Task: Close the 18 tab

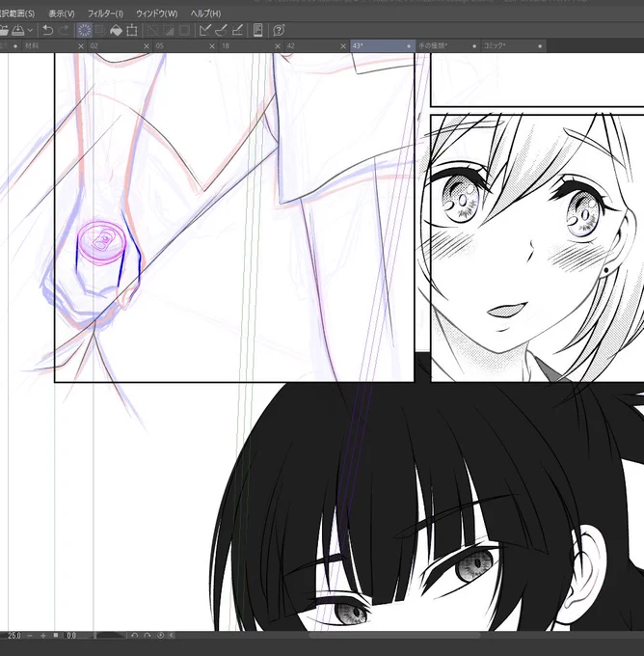Action: click(x=278, y=46)
